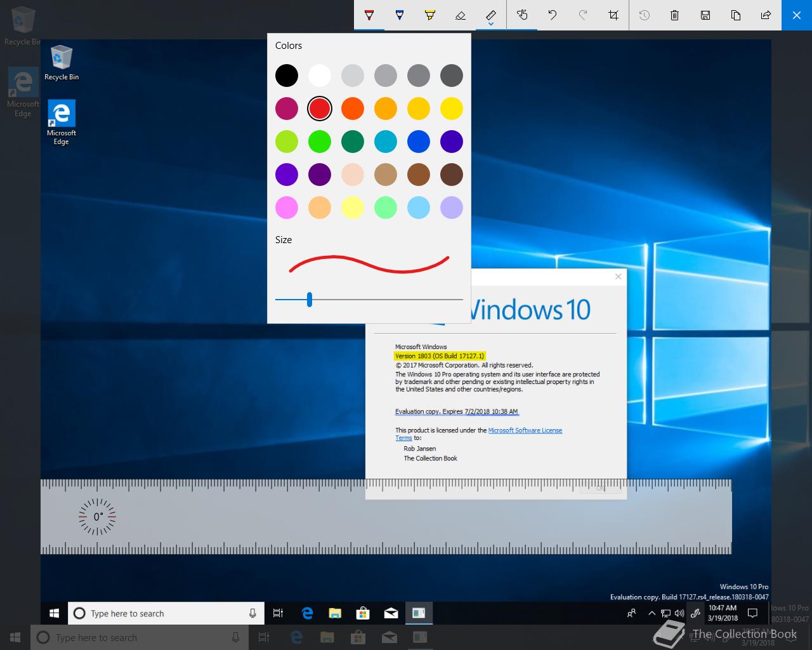812x650 pixels.
Task: Delete the sketch with trash icon
Action: pos(675,15)
